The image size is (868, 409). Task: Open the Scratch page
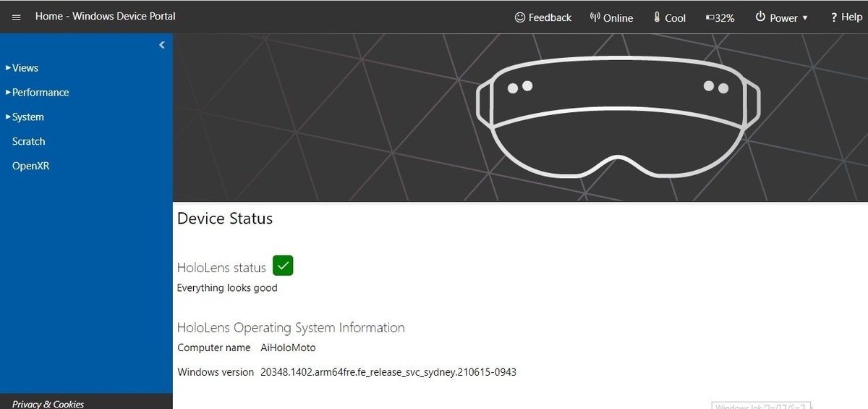click(29, 141)
